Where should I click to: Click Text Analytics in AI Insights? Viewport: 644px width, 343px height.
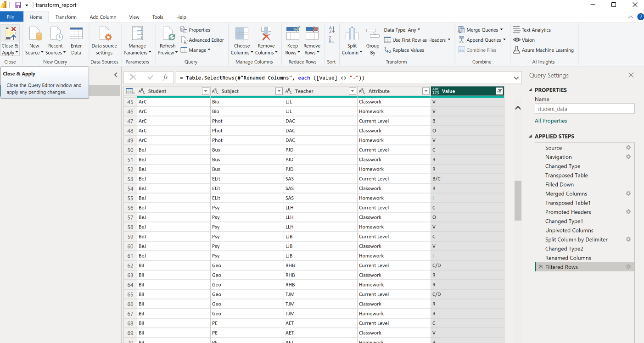tap(532, 30)
